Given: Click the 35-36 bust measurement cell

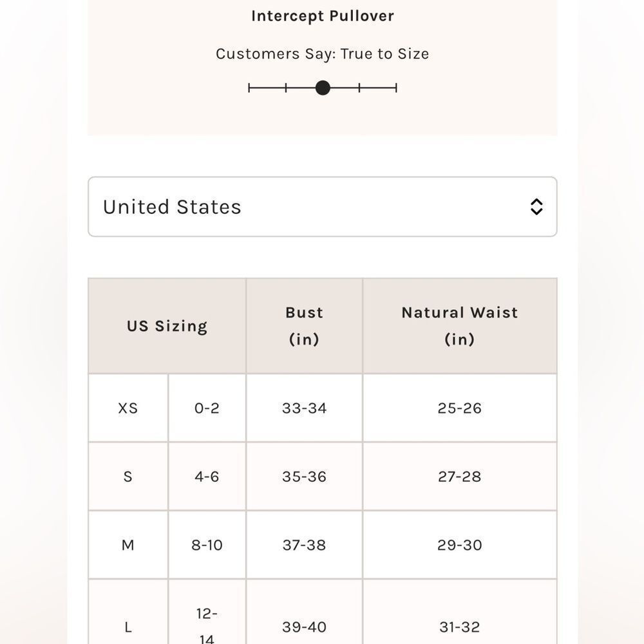Looking at the screenshot, I should point(305,477).
